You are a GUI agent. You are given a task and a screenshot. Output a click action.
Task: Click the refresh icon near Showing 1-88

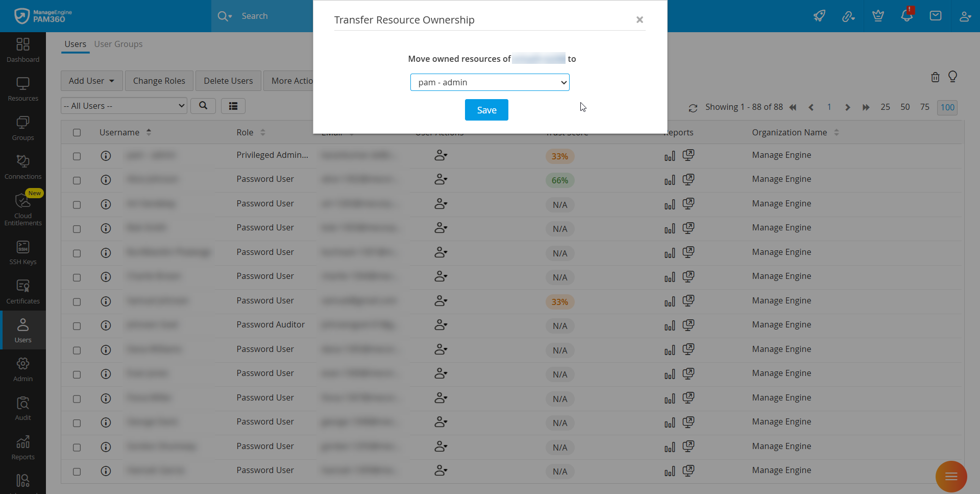click(x=693, y=108)
